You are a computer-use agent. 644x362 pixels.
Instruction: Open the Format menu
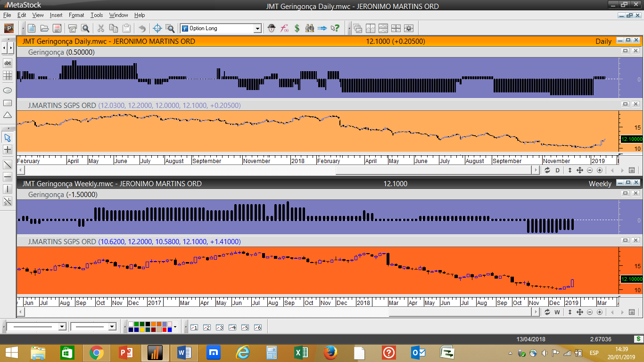(76, 15)
